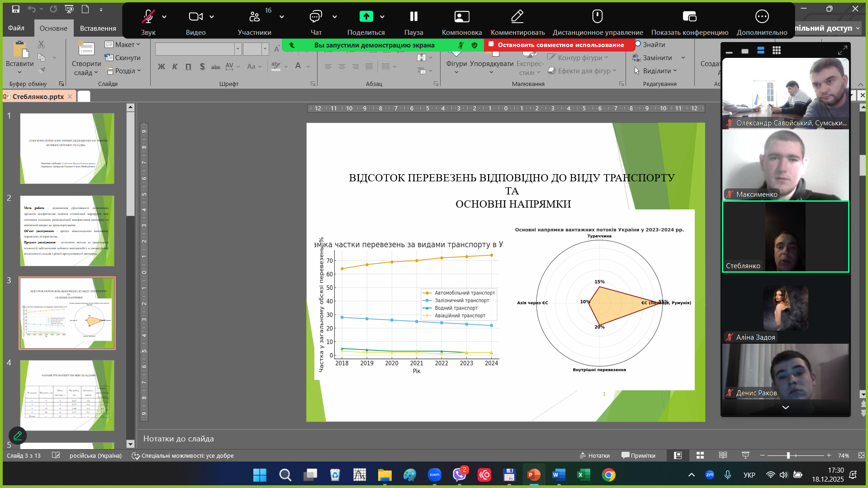868x488 pixels.
Task: Toggle Bold (Ж) formatting
Action: [x=161, y=66]
